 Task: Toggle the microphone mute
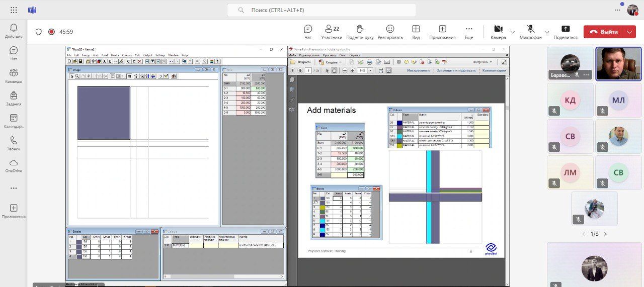pos(531,32)
